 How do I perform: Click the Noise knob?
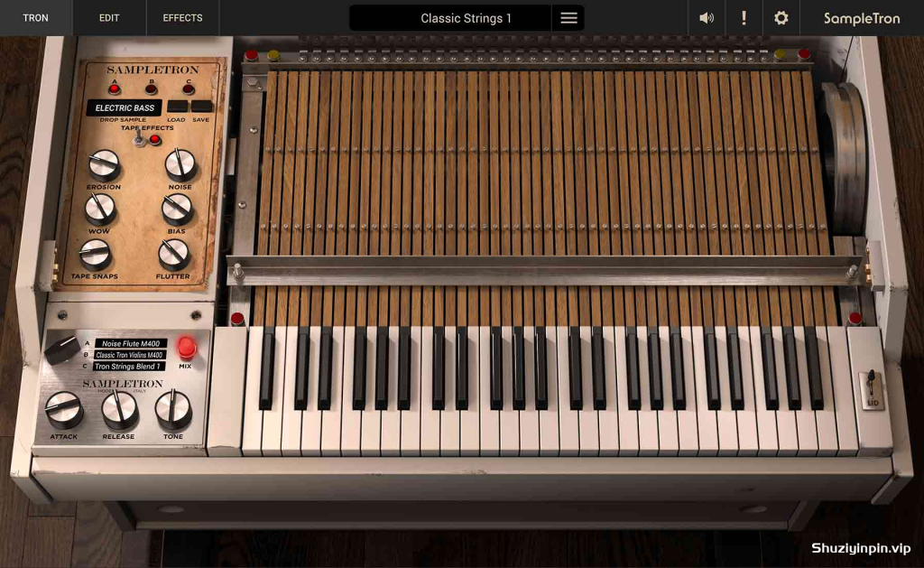point(180,164)
